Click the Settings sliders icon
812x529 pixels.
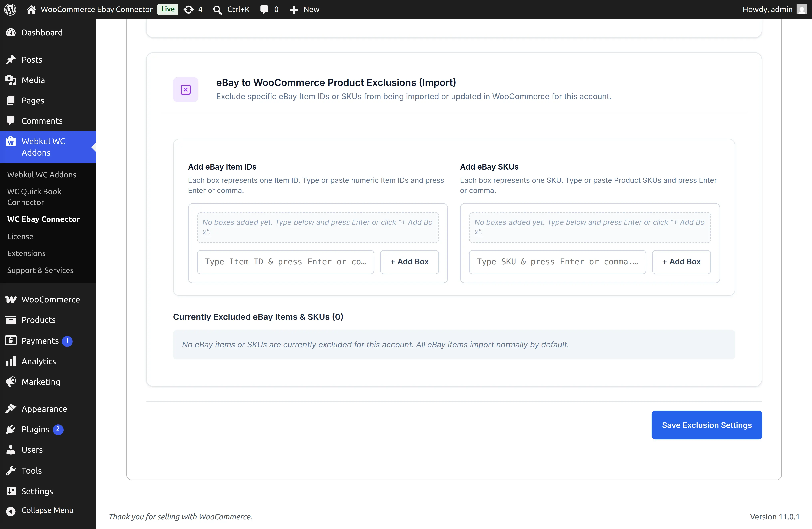point(11,491)
